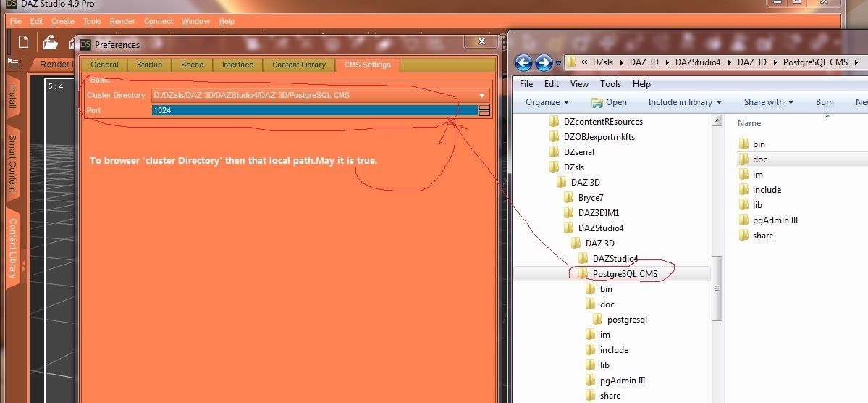This screenshot has width=868, height=403.
Task: Open the Smart Content side tab
Action: [x=12, y=163]
